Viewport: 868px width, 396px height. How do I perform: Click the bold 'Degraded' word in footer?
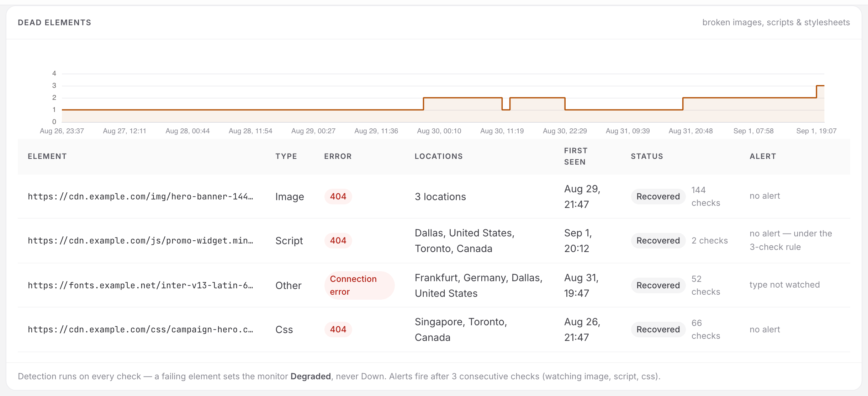tap(311, 376)
